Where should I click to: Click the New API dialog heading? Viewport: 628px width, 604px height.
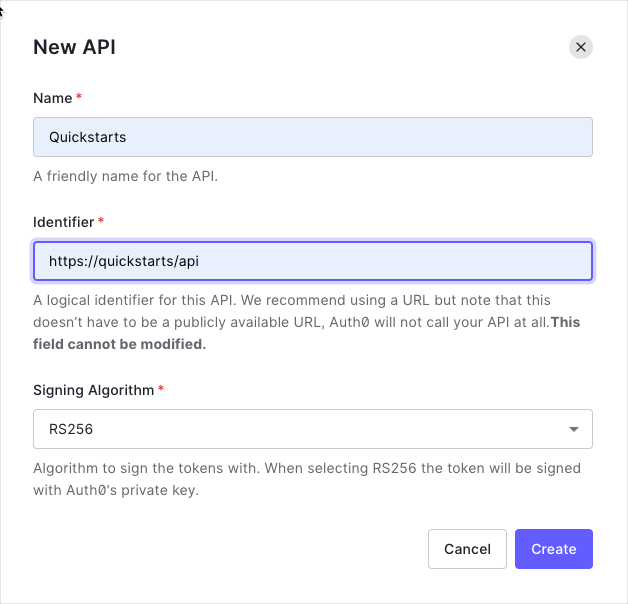pyautogui.click(x=74, y=47)
